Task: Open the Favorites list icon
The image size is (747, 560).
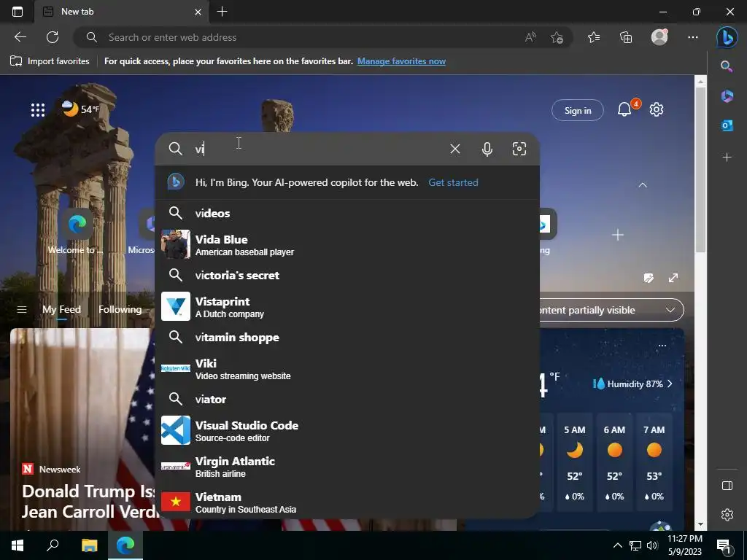Action: (x=594, y=37)
